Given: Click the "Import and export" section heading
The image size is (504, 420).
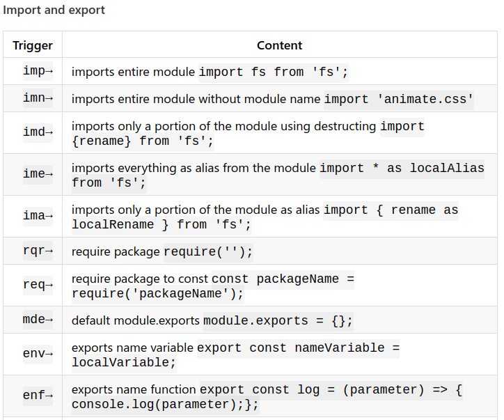Looking at the screenshot, I should (x=54, y=10).
